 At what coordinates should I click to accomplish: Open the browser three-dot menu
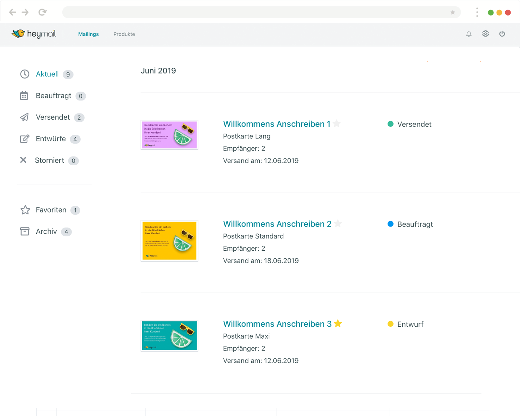pos(477,12)
